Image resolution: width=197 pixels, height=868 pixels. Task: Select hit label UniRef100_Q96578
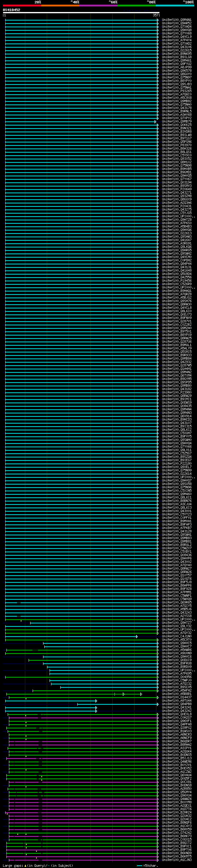[x=177, y=71]
